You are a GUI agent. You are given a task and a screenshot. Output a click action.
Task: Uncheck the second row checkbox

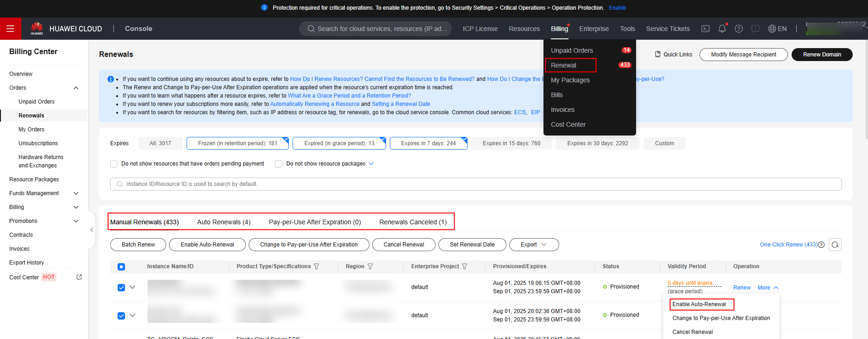point(121,316)
